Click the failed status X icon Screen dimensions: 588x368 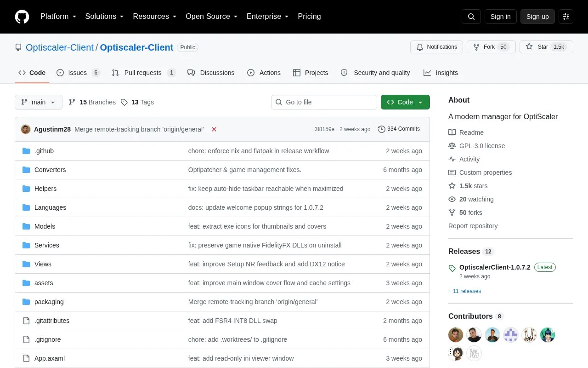(214, 129)
